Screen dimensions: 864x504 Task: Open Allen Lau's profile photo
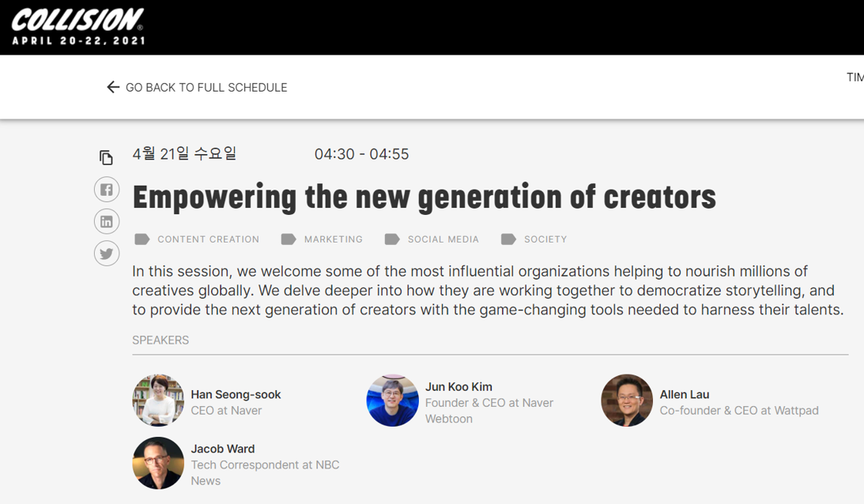pos(627,401)
